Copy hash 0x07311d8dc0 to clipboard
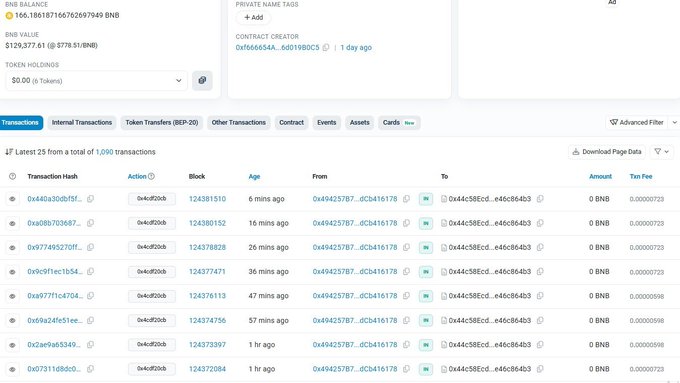This screenshot has width=680, height=383. [x=90, y=369]
